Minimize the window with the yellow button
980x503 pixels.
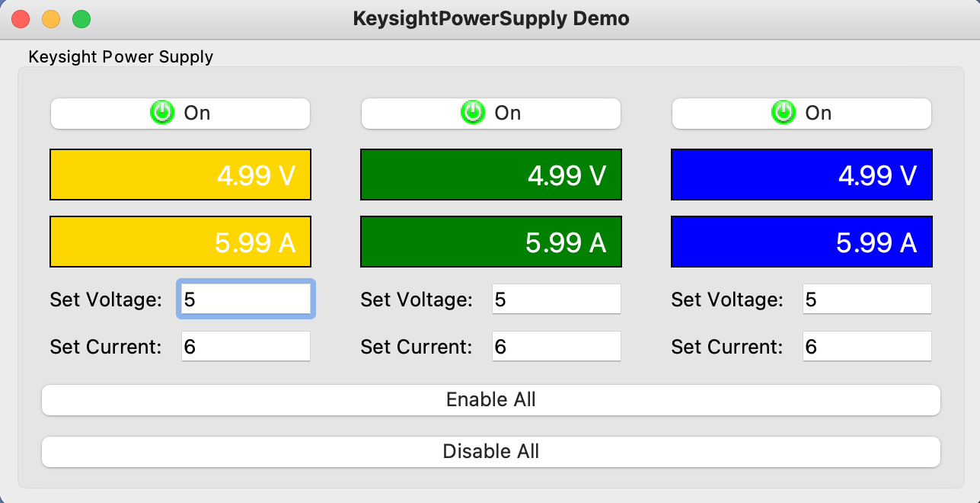click(x=51, y=19)
